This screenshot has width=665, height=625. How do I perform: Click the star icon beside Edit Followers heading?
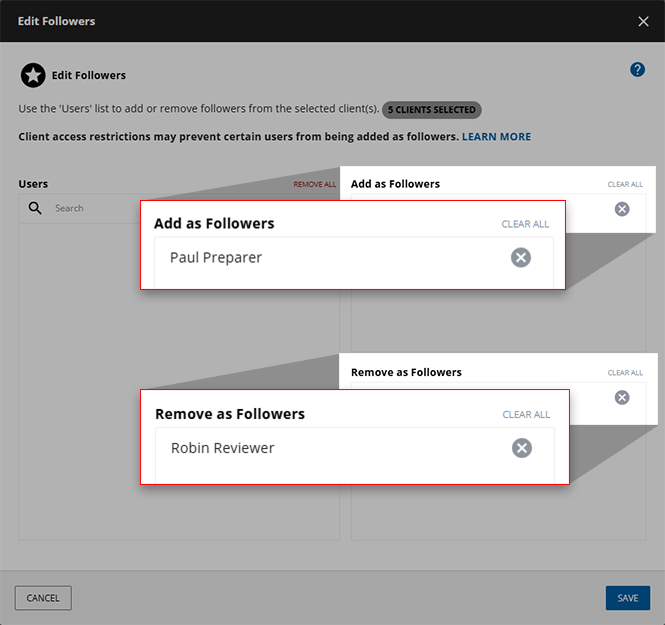33,75
